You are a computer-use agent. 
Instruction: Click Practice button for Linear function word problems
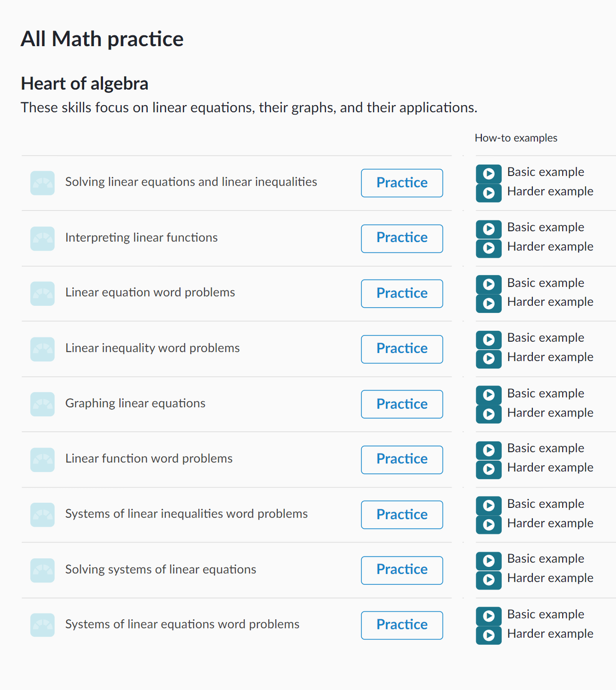pyautogui.click(x=402, y=459)
